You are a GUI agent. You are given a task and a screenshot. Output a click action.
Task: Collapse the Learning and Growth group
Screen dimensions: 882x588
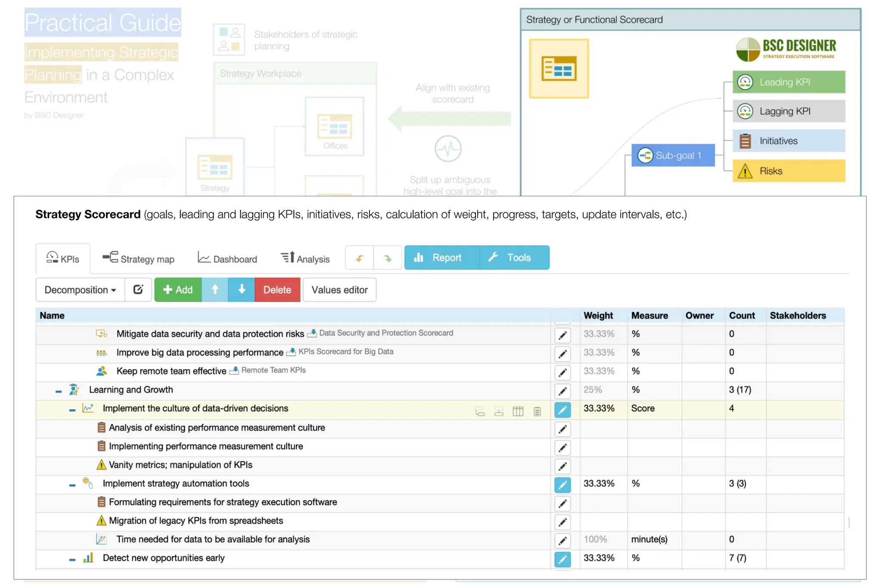point(59,391)
